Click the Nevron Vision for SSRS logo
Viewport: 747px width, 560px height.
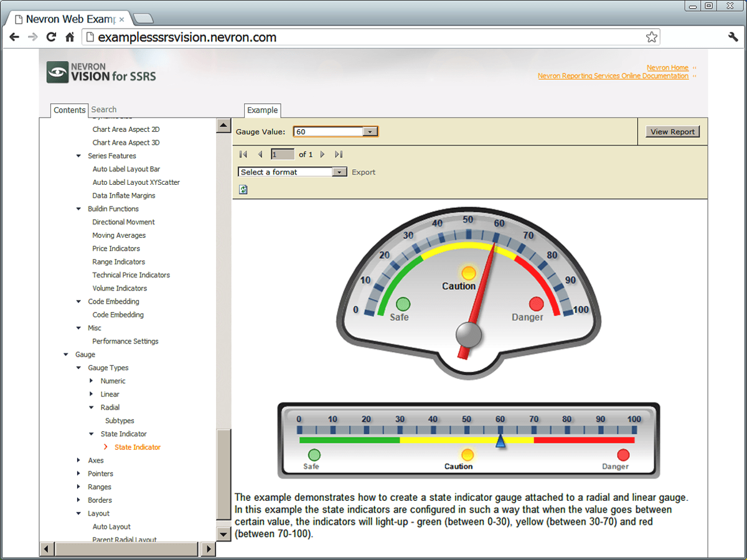coord(101,72)
